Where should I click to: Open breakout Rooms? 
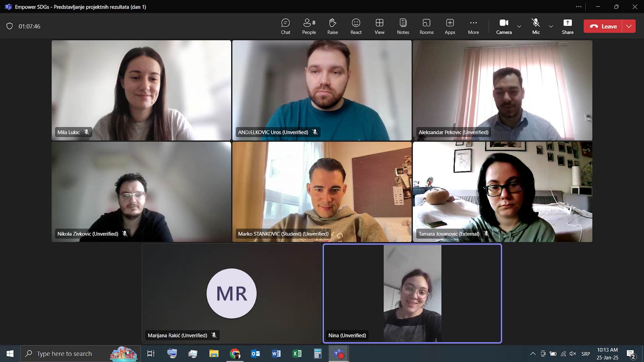pyautogui.click(x=426, y=26)
